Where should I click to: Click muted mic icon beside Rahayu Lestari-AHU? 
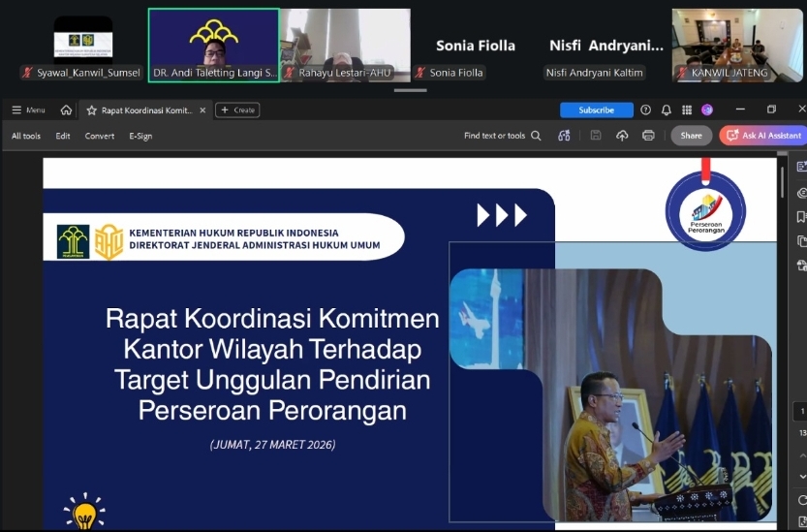290,73
